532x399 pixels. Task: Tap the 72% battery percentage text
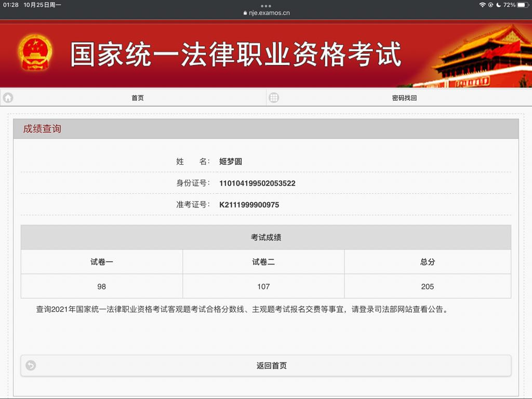point(509,5)
